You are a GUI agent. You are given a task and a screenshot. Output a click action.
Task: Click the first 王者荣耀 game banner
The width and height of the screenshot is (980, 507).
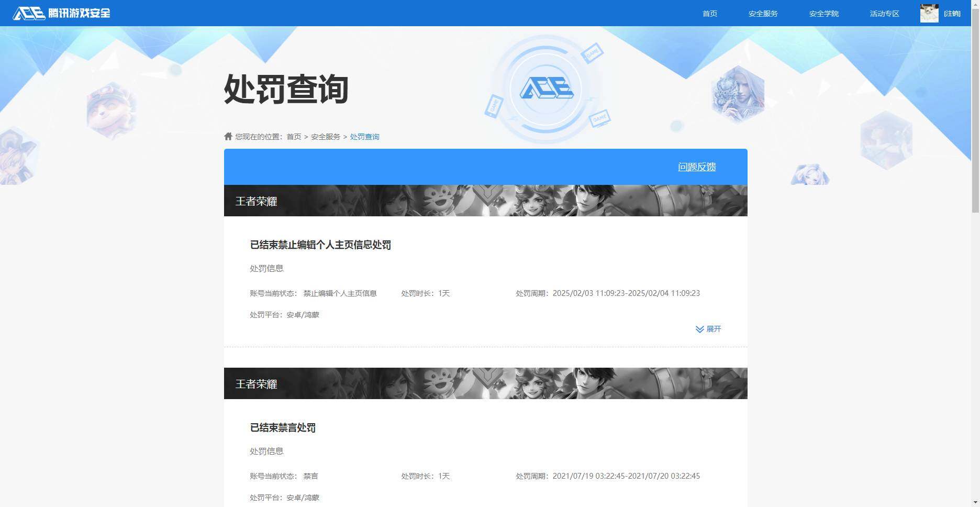(486, 201)
